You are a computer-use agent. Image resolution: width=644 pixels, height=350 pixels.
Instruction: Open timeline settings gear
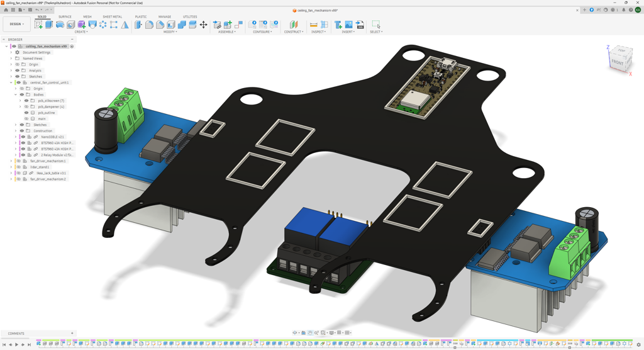639,344
